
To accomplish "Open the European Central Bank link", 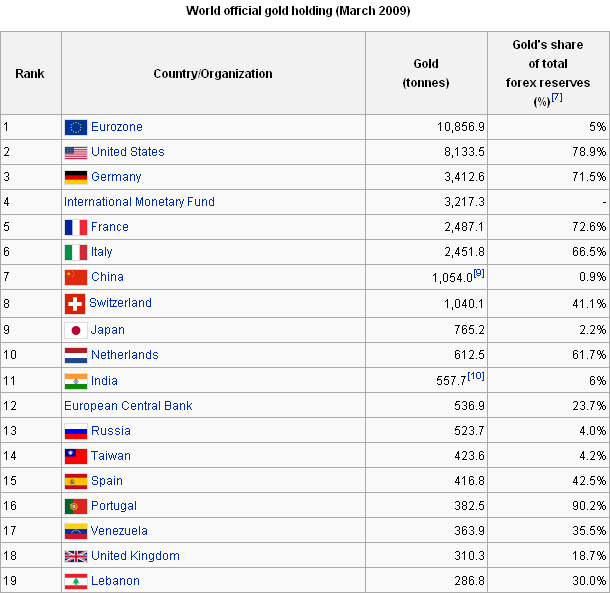I will click(x=128, y=406).
